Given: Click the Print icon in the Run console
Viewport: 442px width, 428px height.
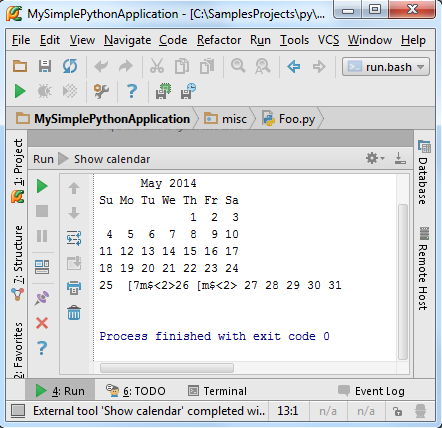Looking at the screenshot, I should [x=74, y=287].
